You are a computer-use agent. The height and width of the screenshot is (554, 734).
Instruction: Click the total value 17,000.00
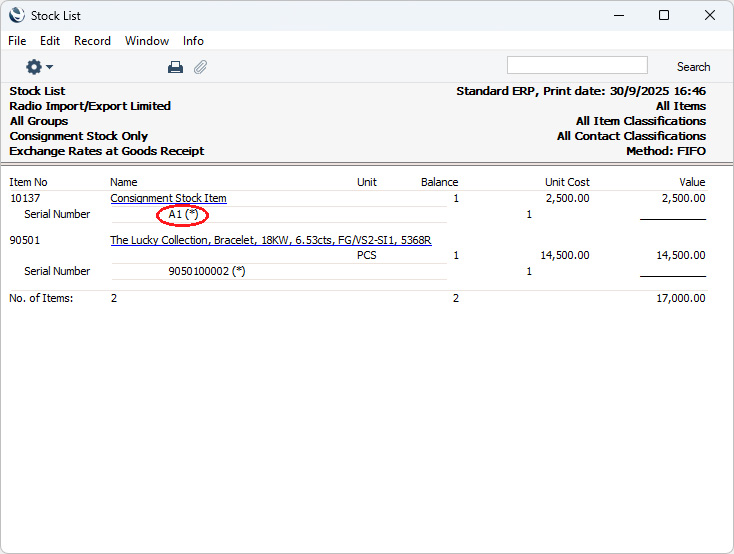(x=681, y=298)
